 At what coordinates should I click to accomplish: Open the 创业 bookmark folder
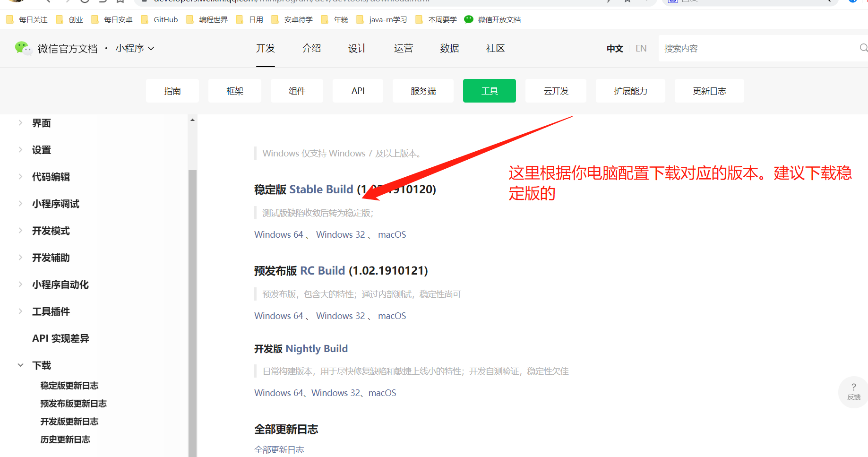pyautogui.click(x=69, y=19)
